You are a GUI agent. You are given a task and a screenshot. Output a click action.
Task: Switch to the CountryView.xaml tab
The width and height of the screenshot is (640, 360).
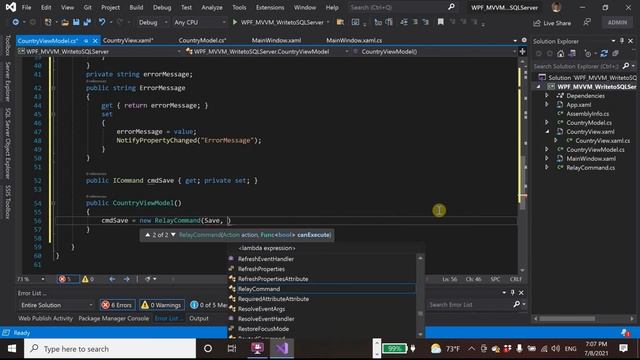128,40
